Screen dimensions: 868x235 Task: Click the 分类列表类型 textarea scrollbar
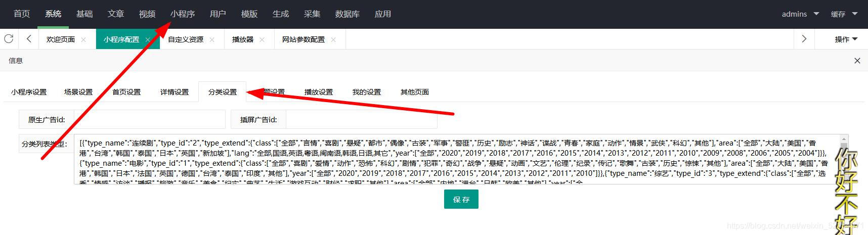tap(844, 159)
